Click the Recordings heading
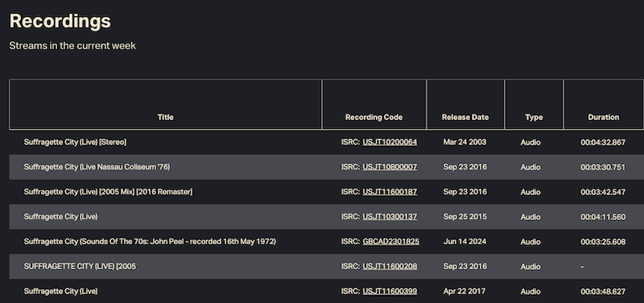 60,21
